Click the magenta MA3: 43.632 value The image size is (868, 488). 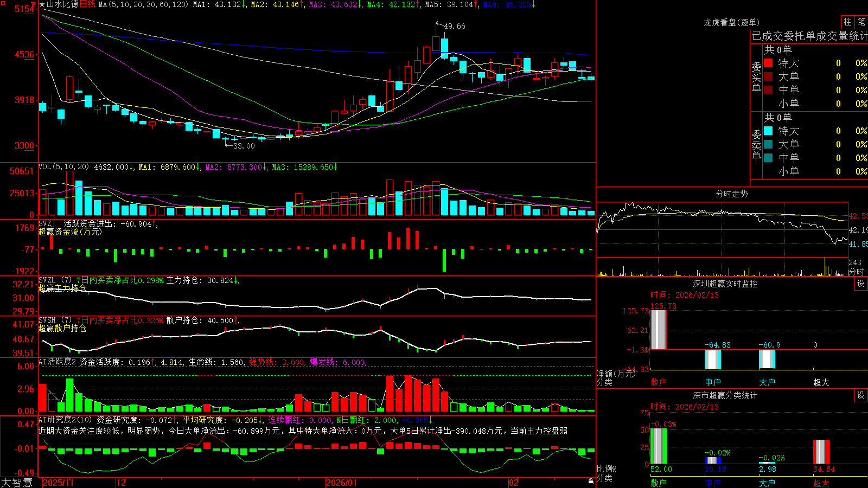tap(335, 4)
